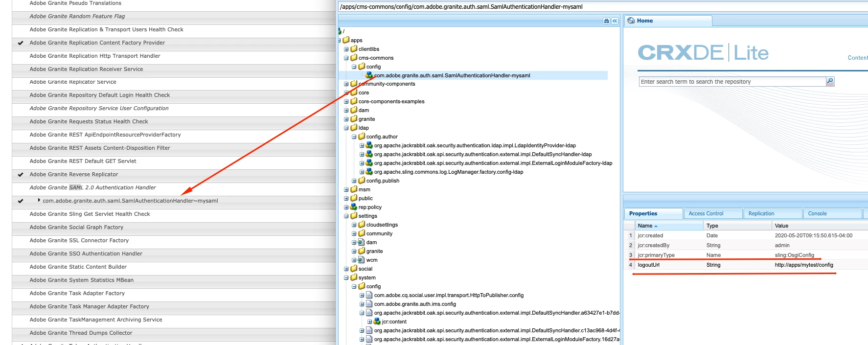Click the cms-commons folder icon
This screenshot has height=345, width=868.
tap(354, 58)
